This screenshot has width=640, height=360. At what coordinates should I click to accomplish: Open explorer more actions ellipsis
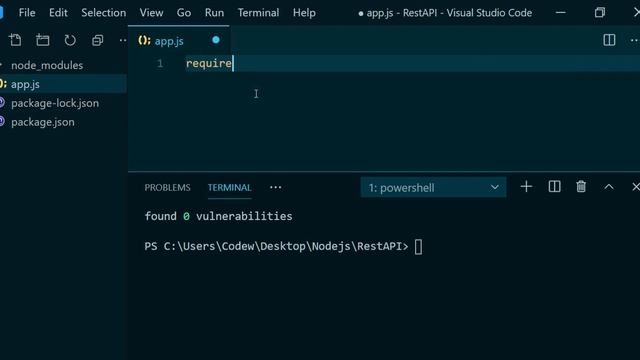pos(122,40)
